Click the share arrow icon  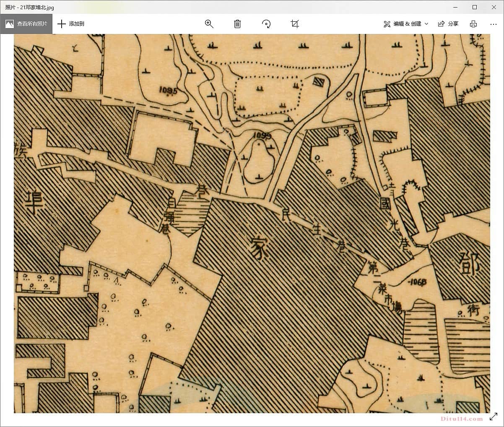click(441, 24)
